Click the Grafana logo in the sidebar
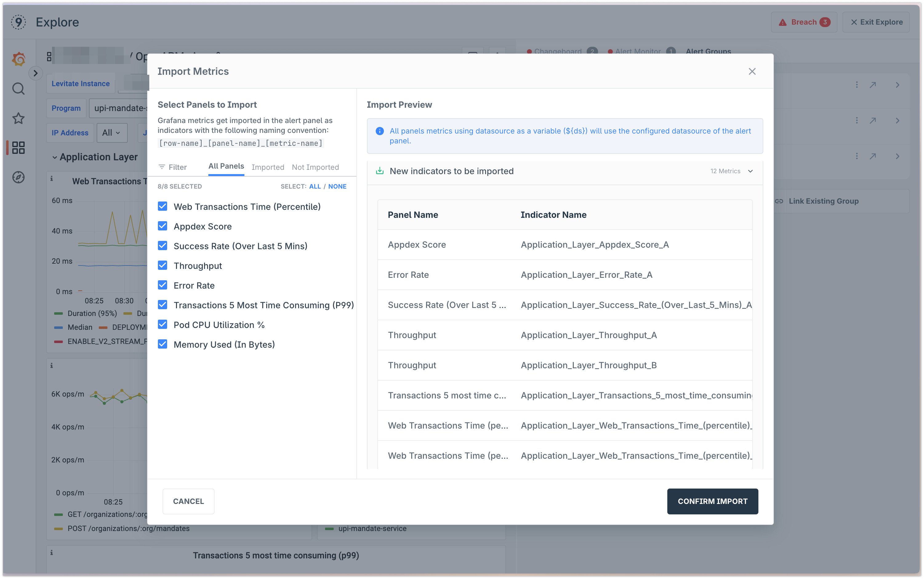Image resolution: width=924 pixels, height=579 pixels. [18, 59]
